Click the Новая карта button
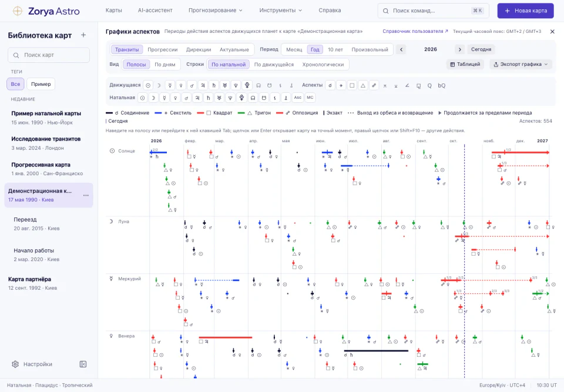 [x=525, y=11]
